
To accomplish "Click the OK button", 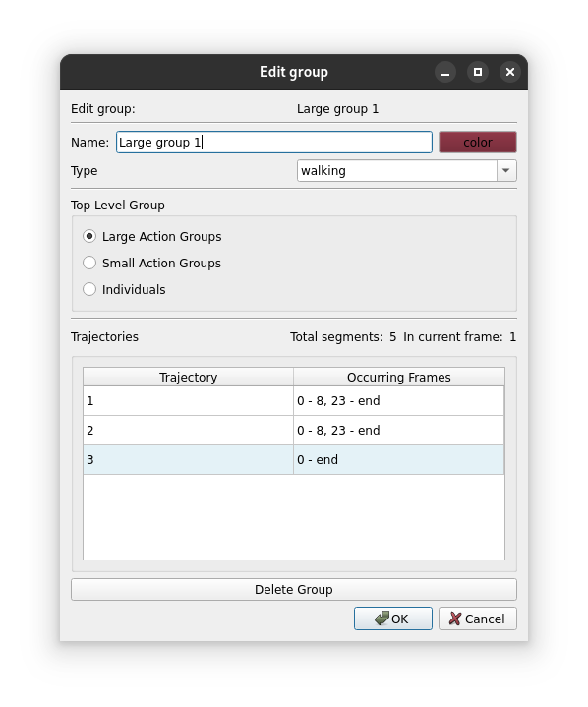I will [x=392, y=619].
